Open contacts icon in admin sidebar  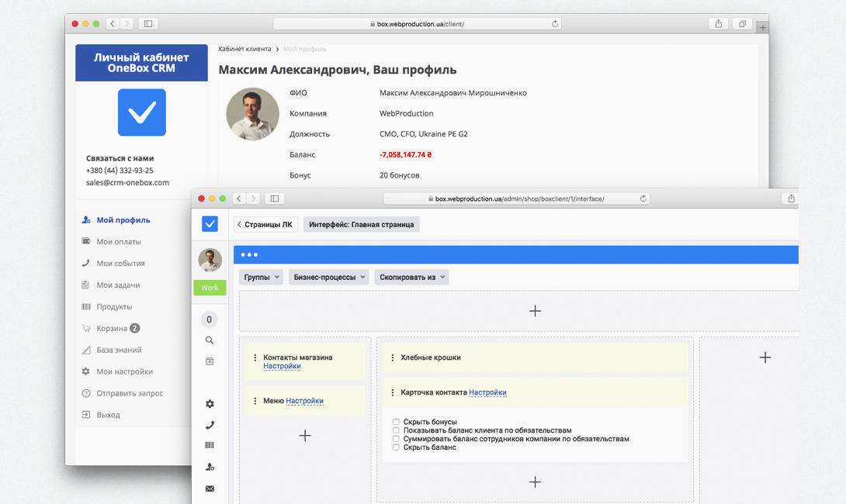click(210, 467)
